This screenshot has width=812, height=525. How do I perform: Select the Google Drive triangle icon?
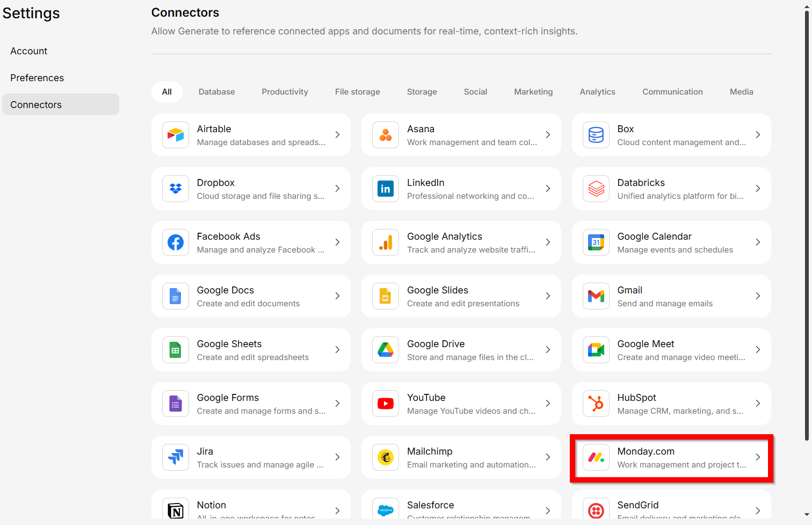tap(386, 350)
